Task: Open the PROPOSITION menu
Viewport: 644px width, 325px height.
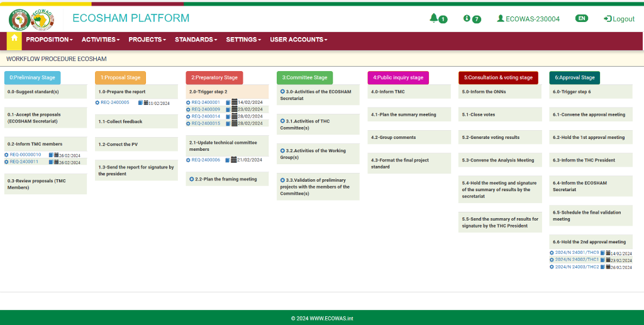Action: point(49,40)
